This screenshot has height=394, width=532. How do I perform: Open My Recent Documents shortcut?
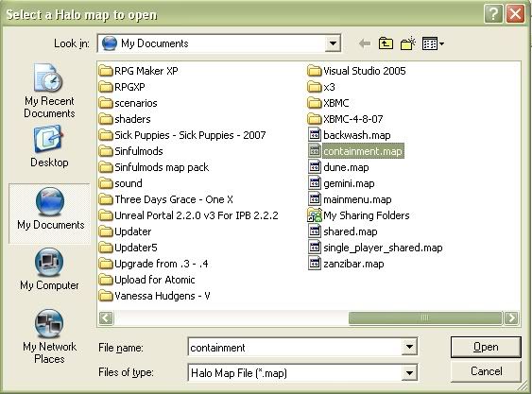tap(49, 91)
